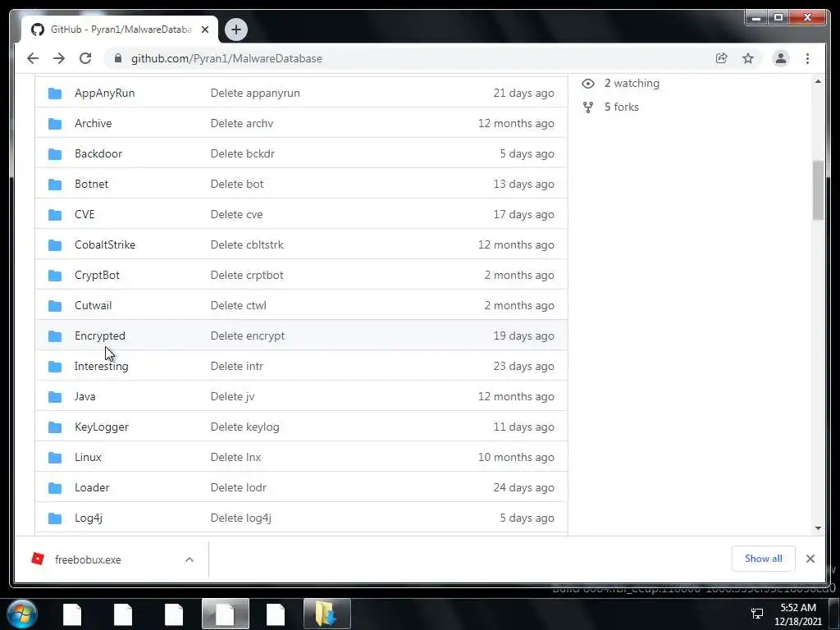Viewport: 840px width, 630px height.
Task: Click the scrollbar down arrow
Action: [818, 528]
